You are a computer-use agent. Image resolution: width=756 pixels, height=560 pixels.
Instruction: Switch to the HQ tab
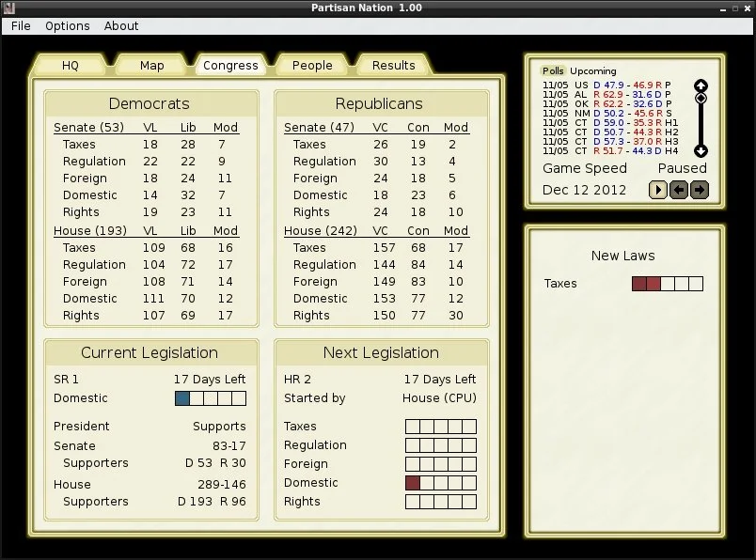pos(71,66)
